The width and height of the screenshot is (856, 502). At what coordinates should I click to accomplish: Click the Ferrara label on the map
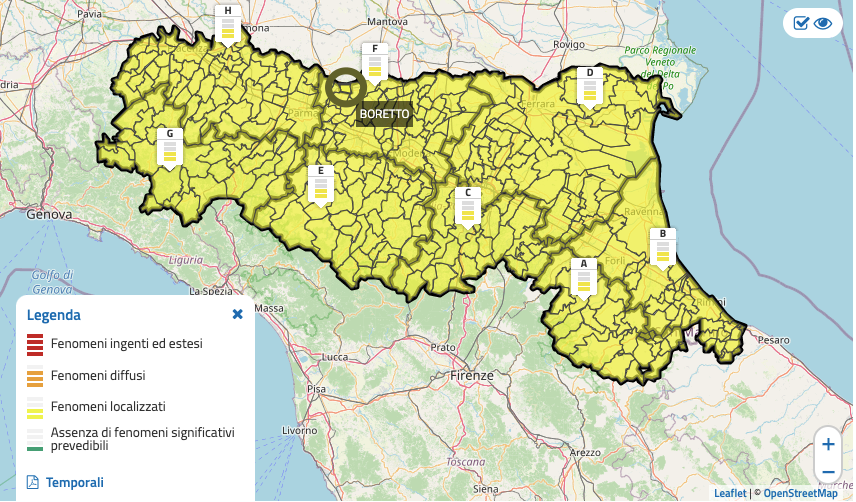tap(538, 104)
